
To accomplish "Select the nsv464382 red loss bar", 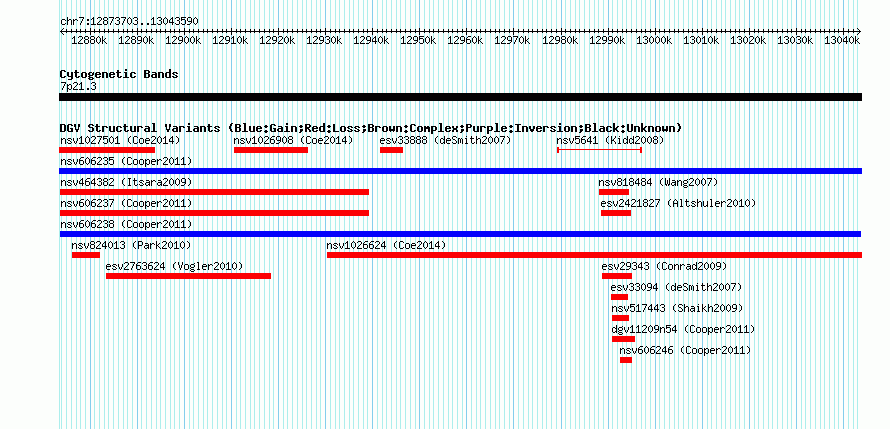I will pyautogui.click(x=214, y=192).
